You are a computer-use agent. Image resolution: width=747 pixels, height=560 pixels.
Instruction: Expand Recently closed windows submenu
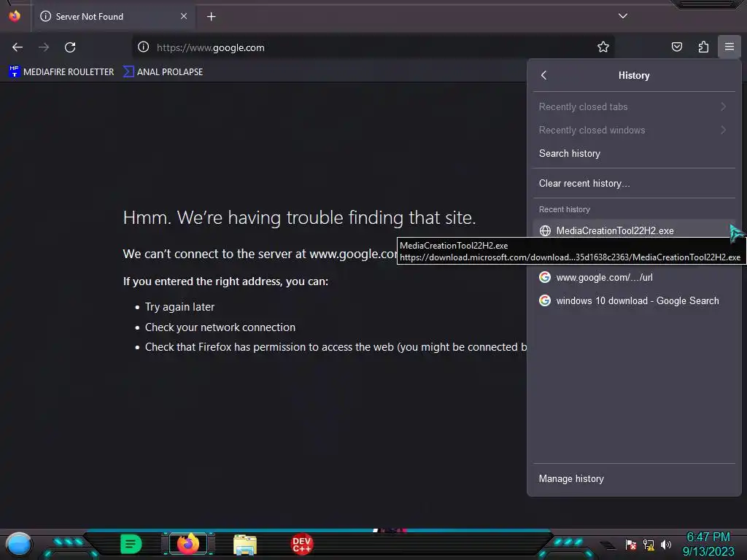click(634, 130)
